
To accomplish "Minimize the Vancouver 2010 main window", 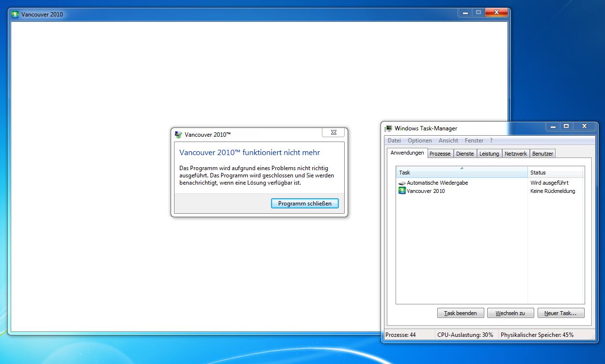I will tap(465, 13).
